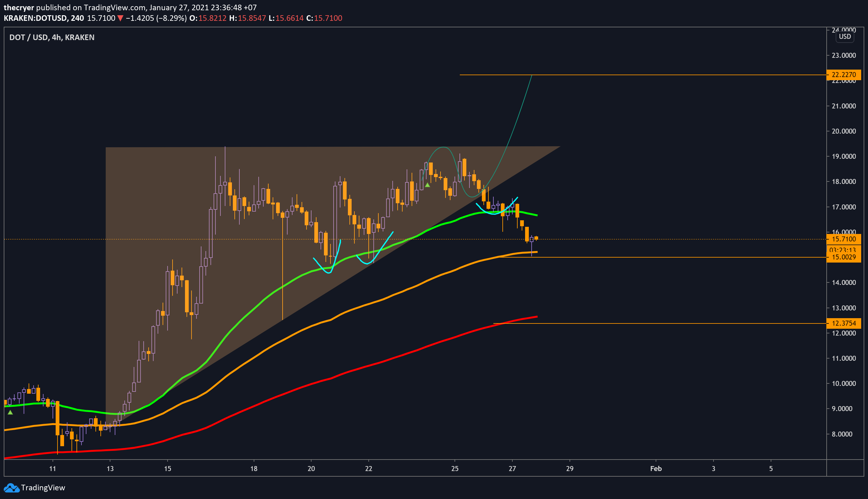The height and width of the screenshot is (499, 868).
Task: Click the green triangle marker near the 24th
Action: [427, 185]
